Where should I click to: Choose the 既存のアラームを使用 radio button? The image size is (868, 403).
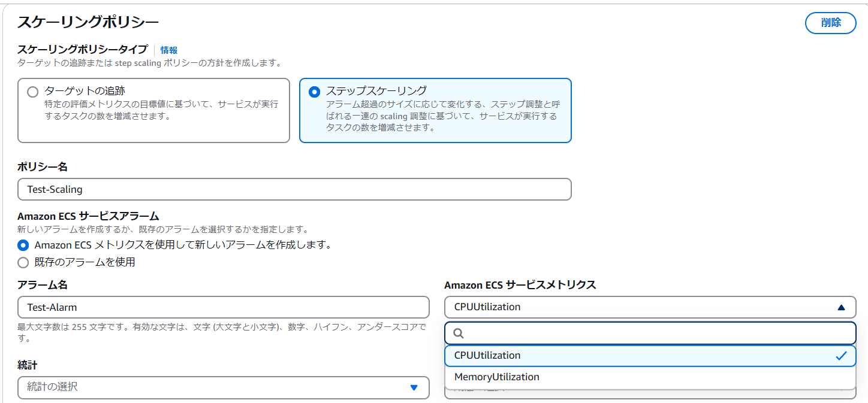(x=23, y=262)
